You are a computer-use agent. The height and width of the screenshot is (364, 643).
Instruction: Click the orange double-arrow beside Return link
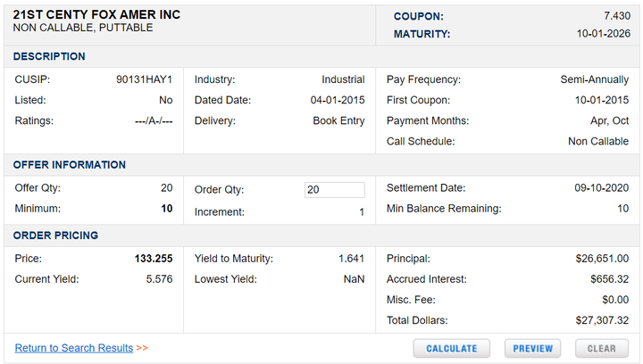pyautogui.click(x=142, y=348)
